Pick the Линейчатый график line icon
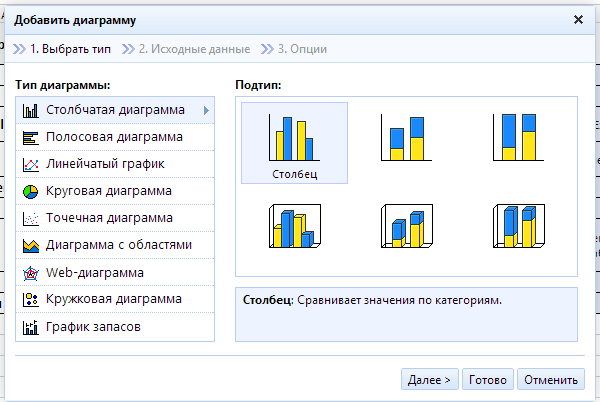This screenshot has width=600, height=402. coord(30,164)
